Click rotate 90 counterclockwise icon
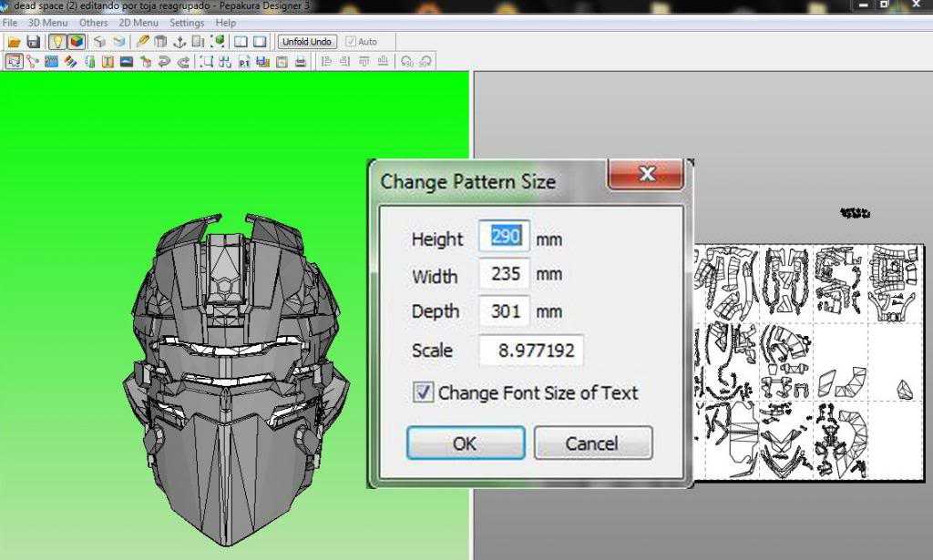 (407, 61)
